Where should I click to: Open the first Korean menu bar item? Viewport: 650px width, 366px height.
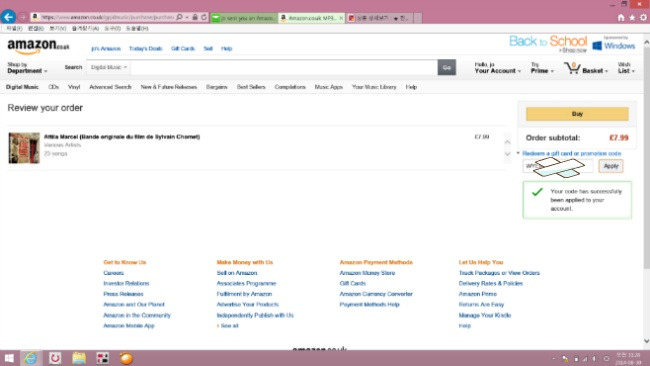[x=14, y=29]
